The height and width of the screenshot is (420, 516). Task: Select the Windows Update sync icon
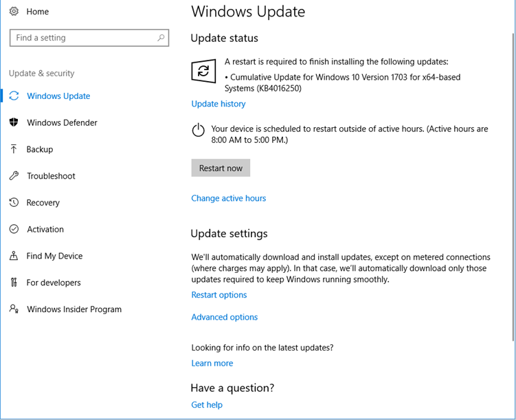click(14, 96)
